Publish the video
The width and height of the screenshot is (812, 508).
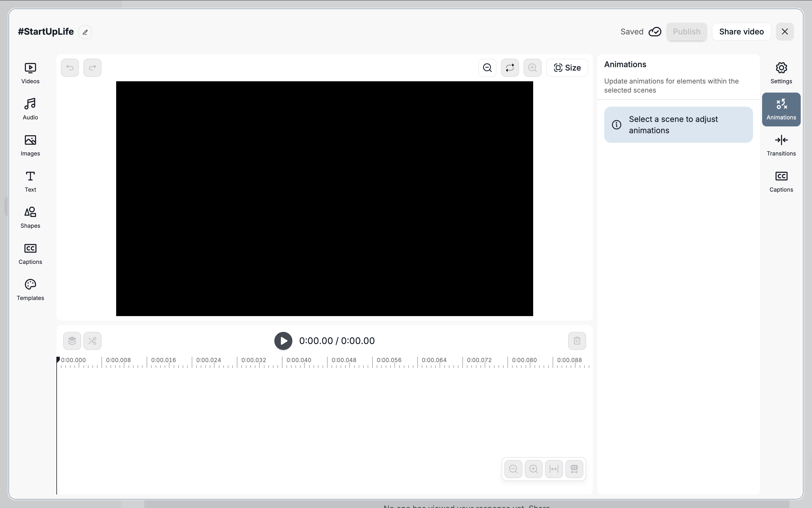[687, 32]
